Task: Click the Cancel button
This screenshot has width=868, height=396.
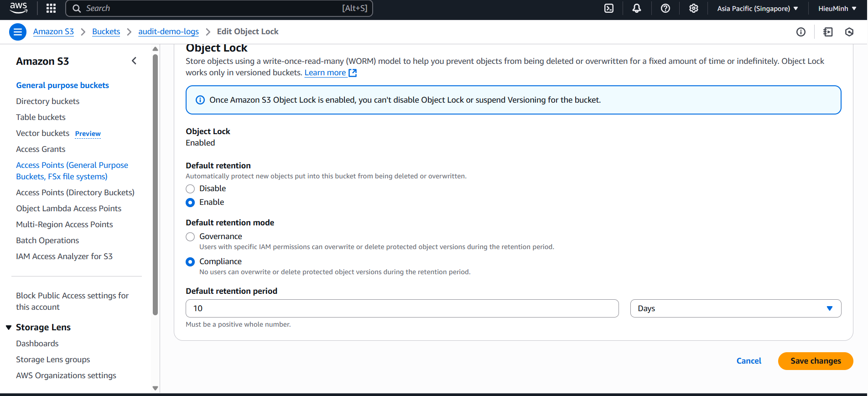Action: pos(749,361)
